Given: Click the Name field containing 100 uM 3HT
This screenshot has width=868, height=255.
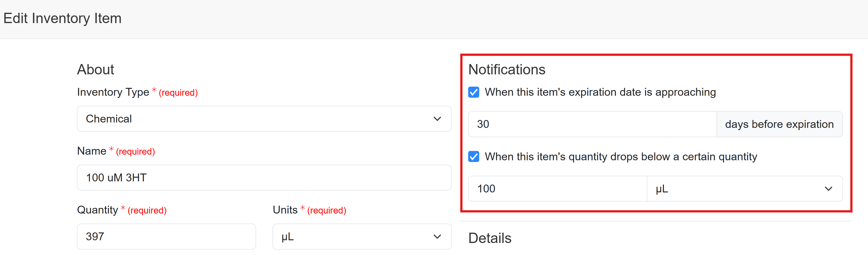Looking at the screenshot, I should coord(264,178).
